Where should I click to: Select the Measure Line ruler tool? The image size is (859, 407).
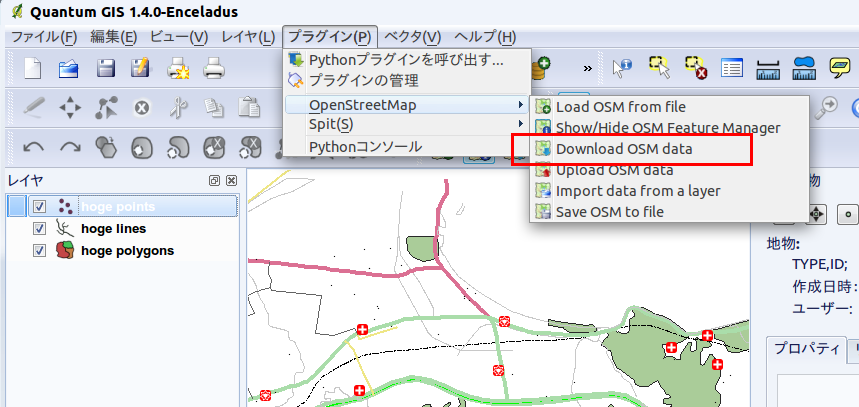click(768, 70)
